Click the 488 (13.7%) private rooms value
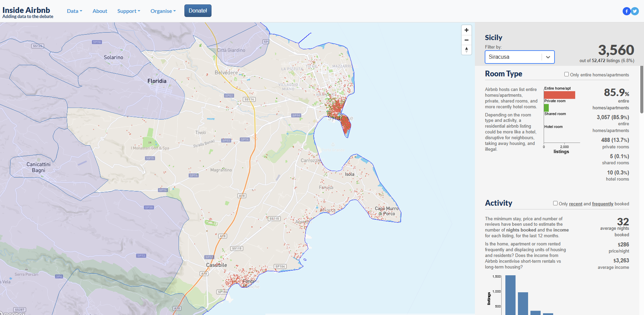This screenshot has height=315, width=644. (x=615, y=140)
